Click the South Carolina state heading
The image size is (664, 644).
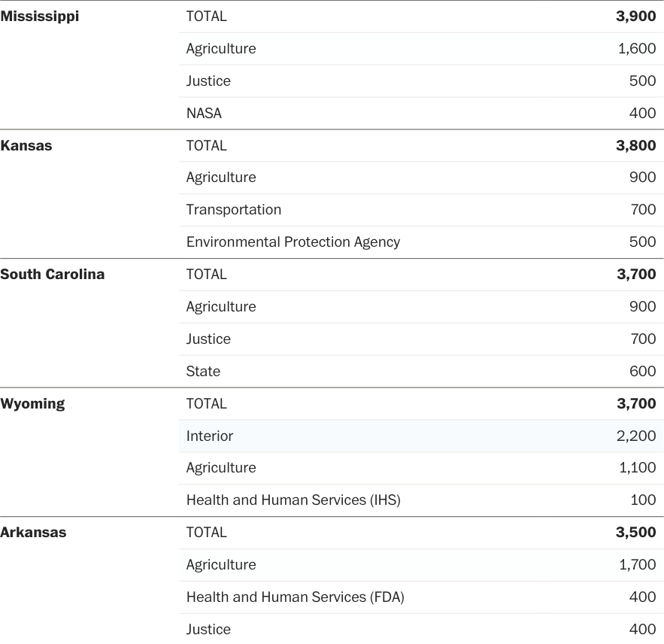coord(53,275)
